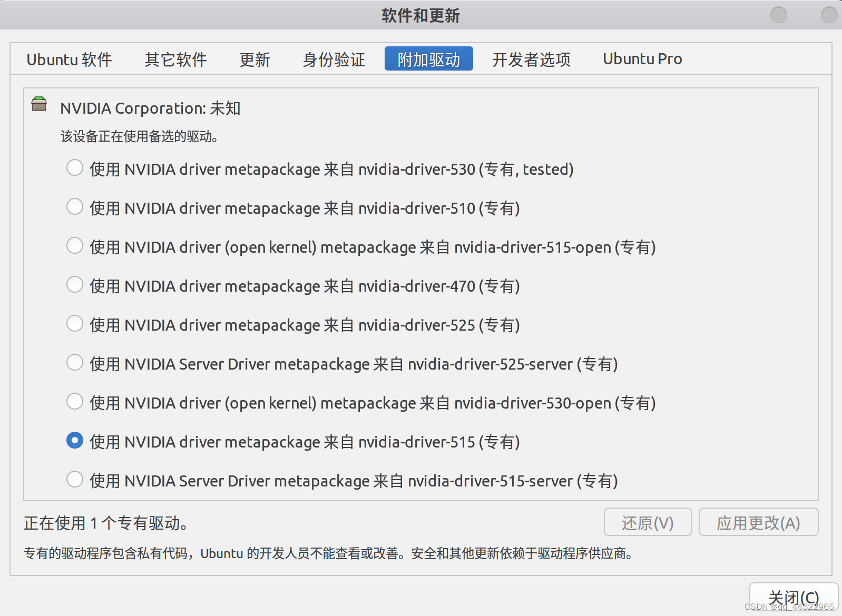Screen dimensions: 842x616
Task: Click the 软件和更新 window title
Action: pos(420,15)
